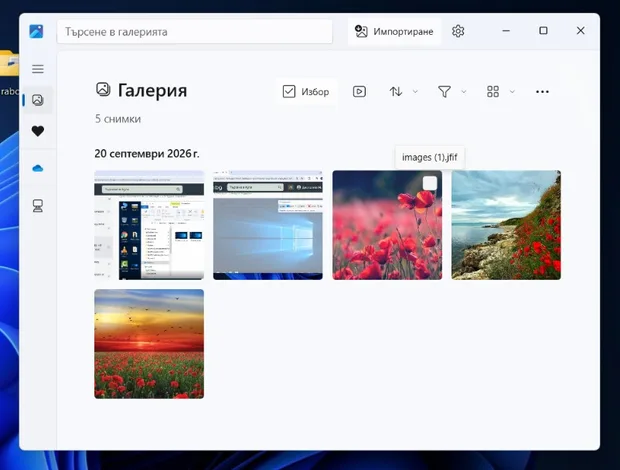Click the filter funnel icon

pyautogui.click(x=444, y=91)
